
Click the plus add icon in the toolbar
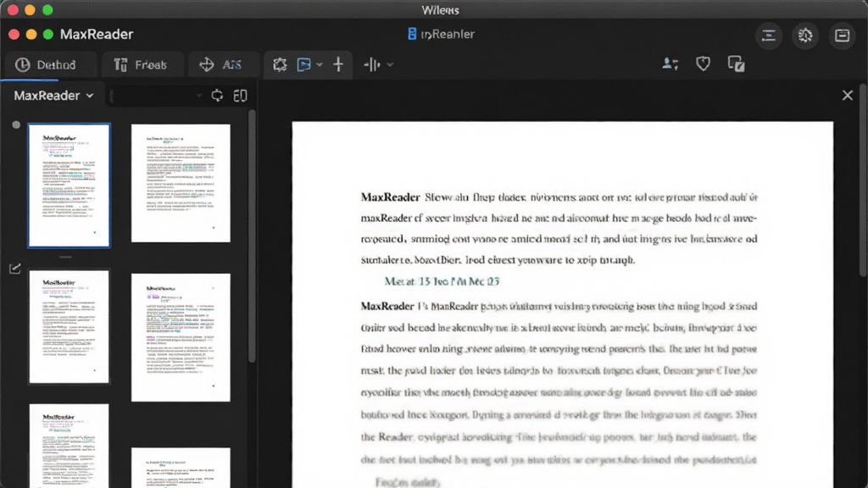point(338,64)
